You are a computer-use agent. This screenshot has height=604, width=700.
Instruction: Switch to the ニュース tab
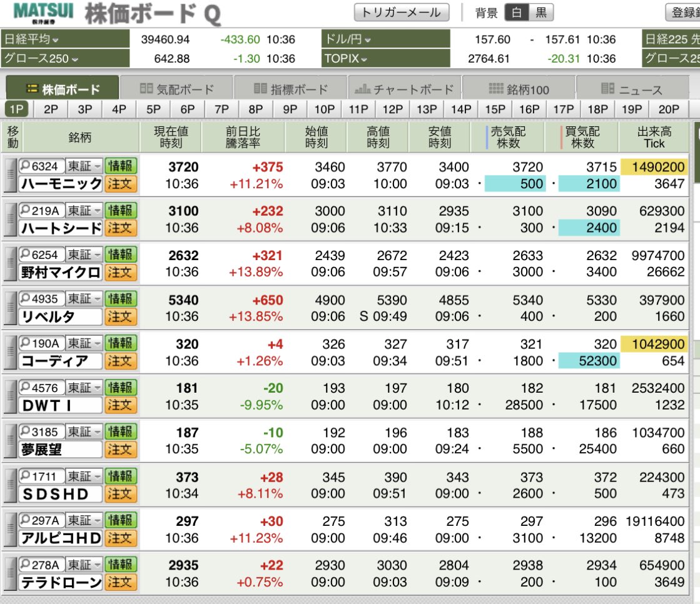coord(632,89)
